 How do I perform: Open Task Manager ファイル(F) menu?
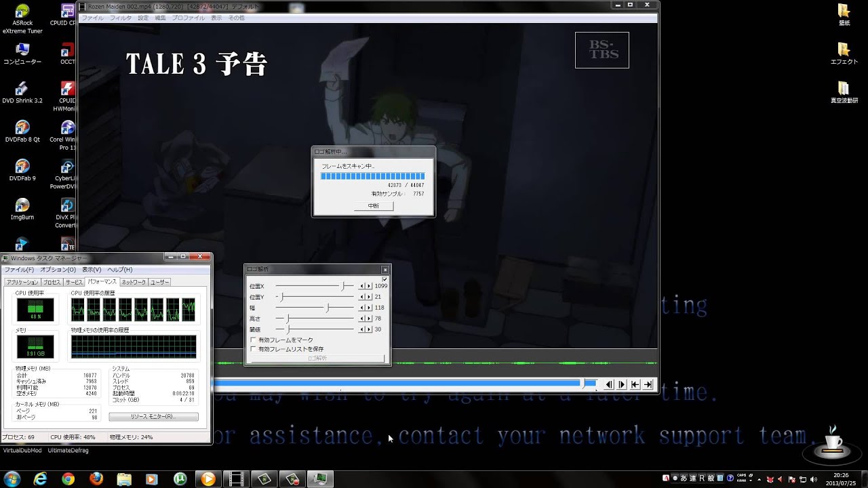point(19,270)
